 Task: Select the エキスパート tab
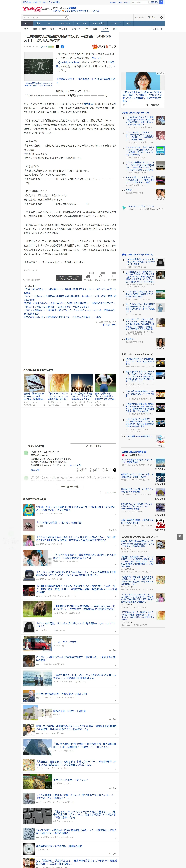pyautogui.click(x=64, y=24)
